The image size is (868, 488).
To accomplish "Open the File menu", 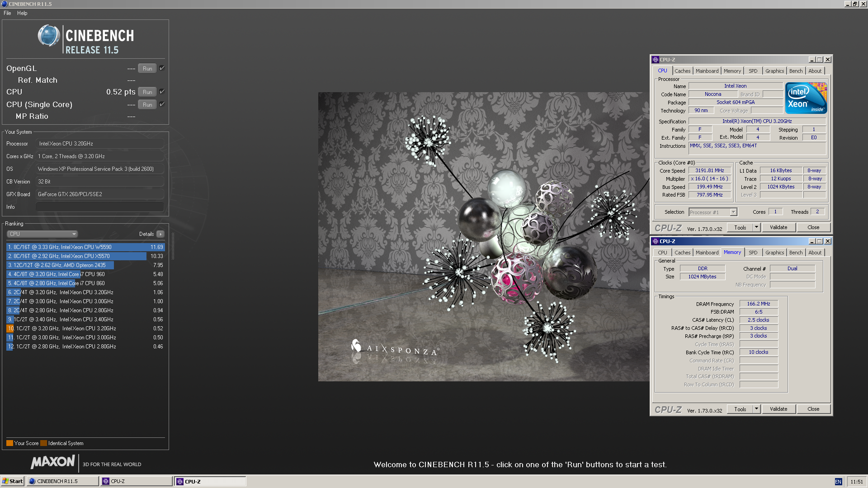I will tap(7, 13).
